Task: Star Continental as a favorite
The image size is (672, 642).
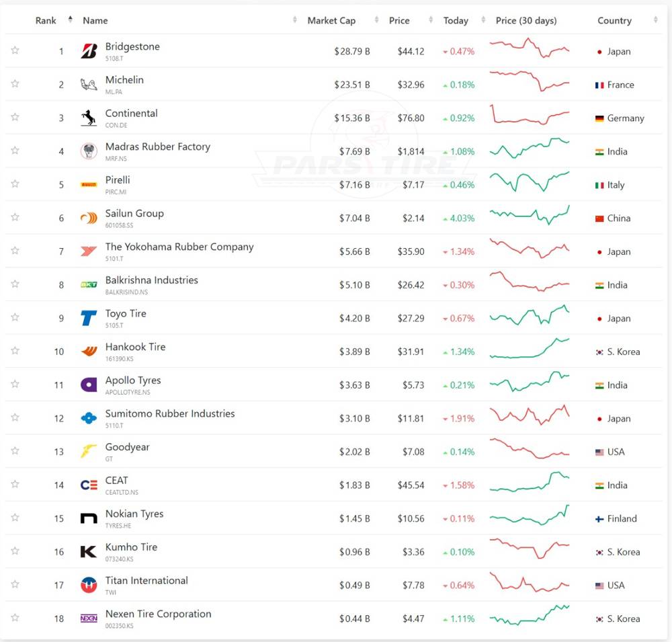Action: point(15,117)
